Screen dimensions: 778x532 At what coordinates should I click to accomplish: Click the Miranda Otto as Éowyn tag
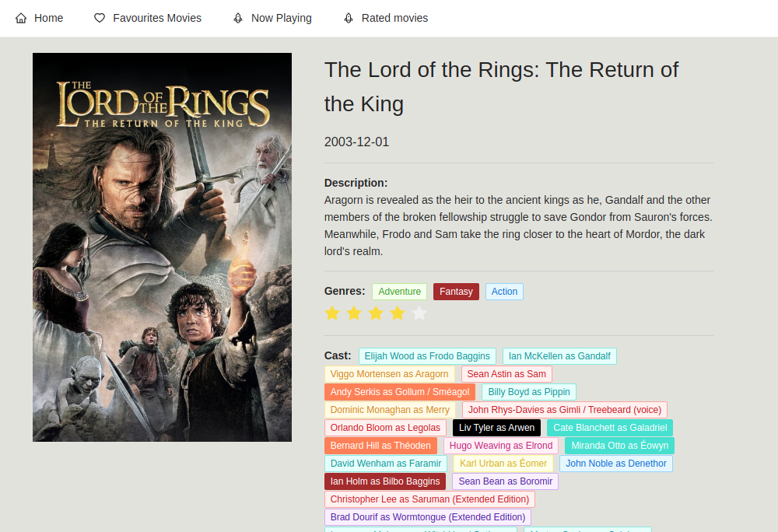[x=620, y=445]
